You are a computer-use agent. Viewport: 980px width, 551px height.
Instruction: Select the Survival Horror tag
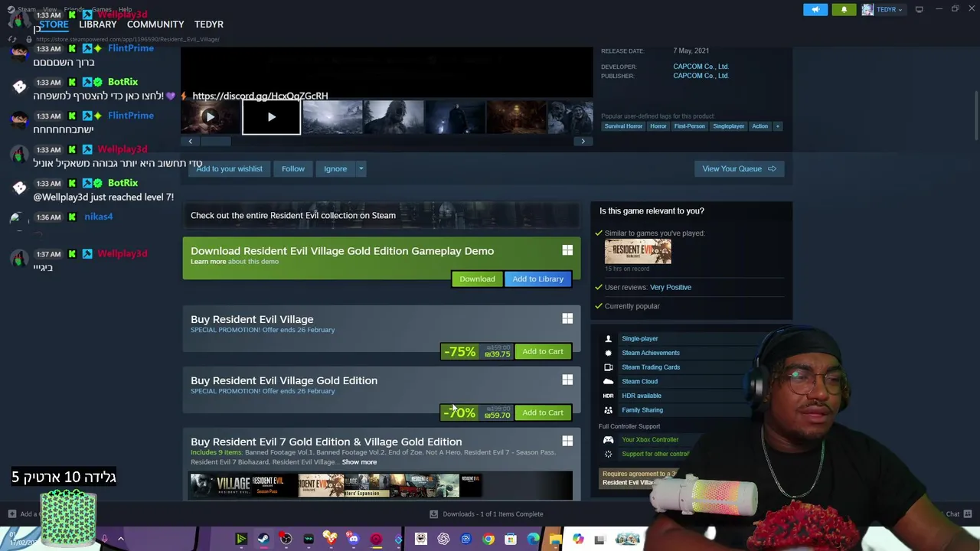(623, 126)
